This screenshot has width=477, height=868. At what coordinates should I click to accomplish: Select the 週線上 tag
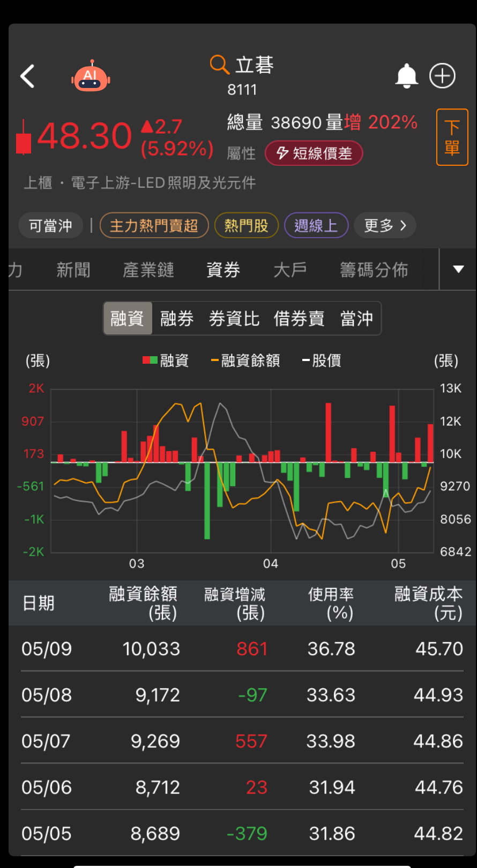[x=316, y=225]
